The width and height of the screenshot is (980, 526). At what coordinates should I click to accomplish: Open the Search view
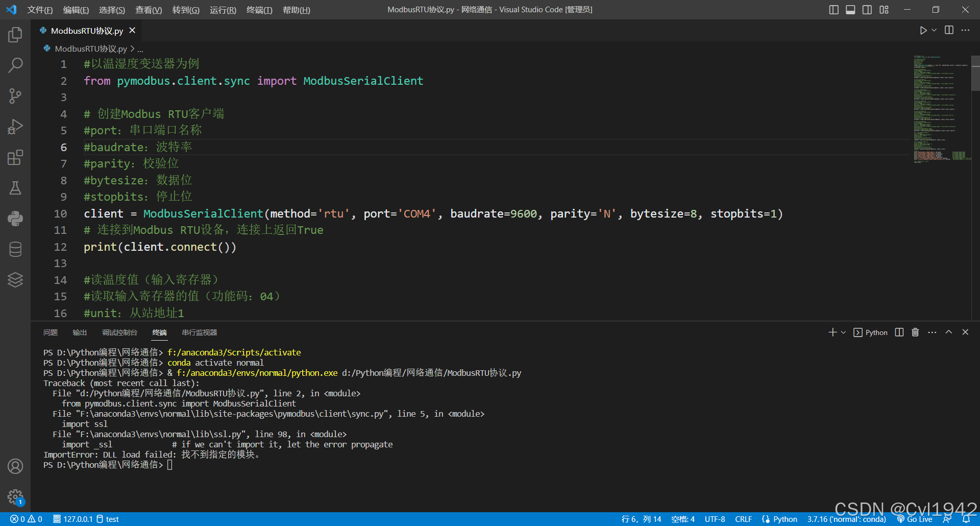(x=15, y=65)
